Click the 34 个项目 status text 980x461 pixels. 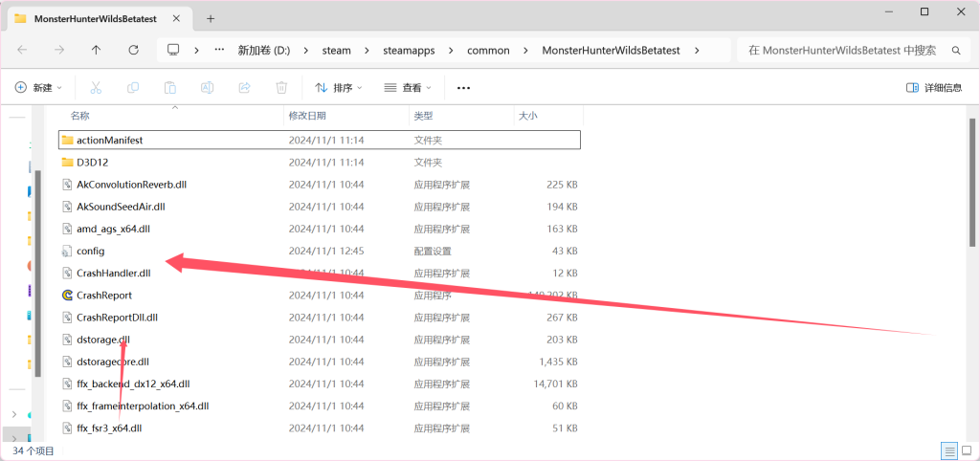pos(33,450)
